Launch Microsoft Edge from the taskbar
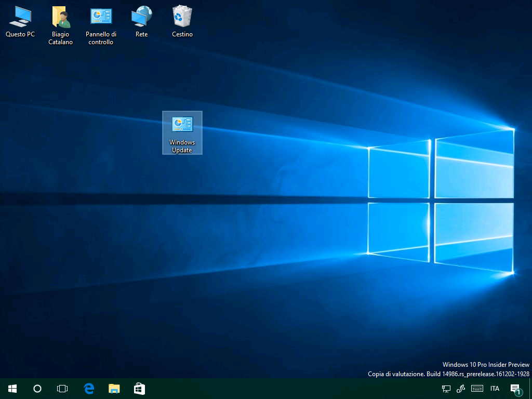This screenshot has height=399, width=532. [x=89, y=389]
